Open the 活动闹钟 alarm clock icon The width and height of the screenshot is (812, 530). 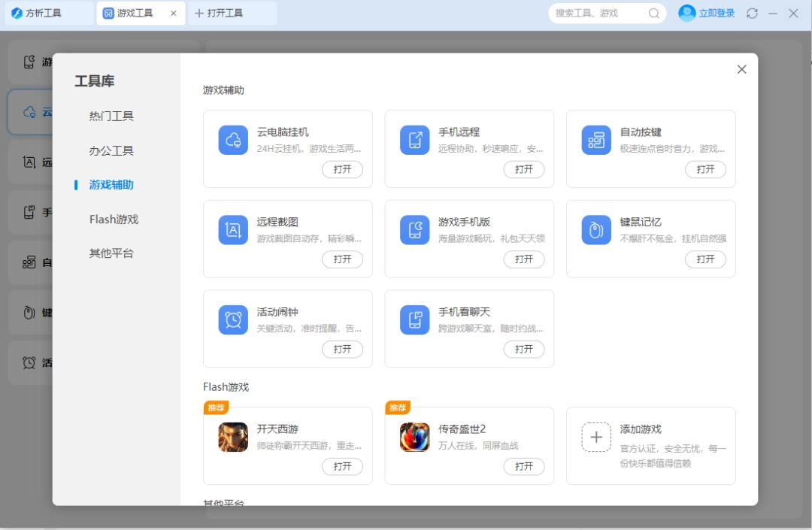[x=233, y=320]
